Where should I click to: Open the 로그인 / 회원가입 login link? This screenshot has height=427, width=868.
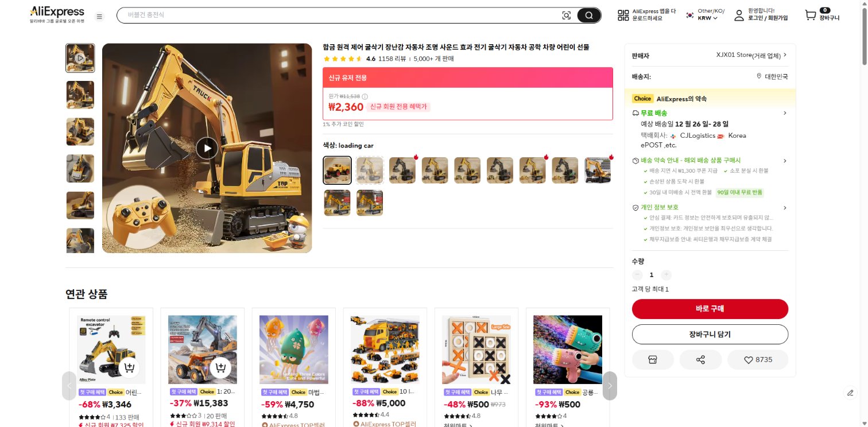pos(768,18)
